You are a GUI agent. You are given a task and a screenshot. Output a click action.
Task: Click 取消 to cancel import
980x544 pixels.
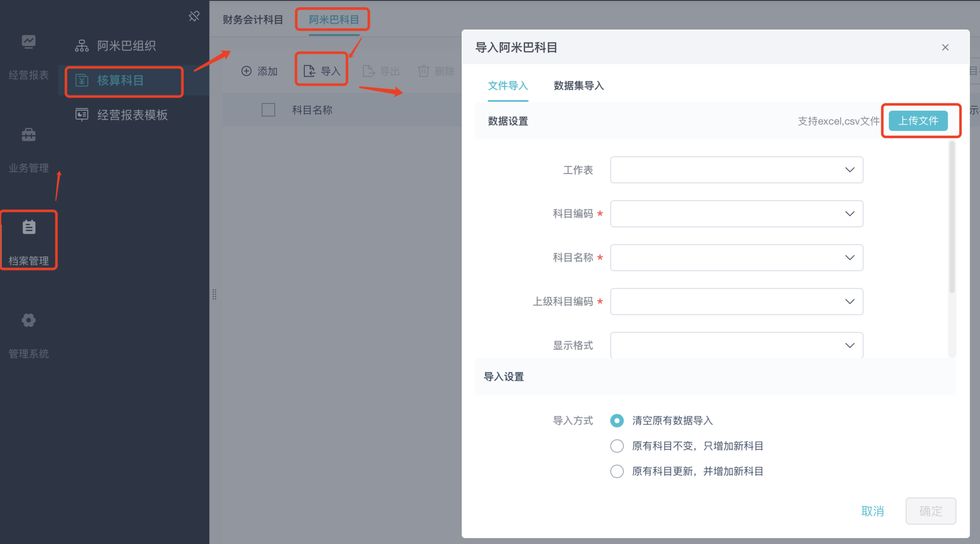coord(872,511)
